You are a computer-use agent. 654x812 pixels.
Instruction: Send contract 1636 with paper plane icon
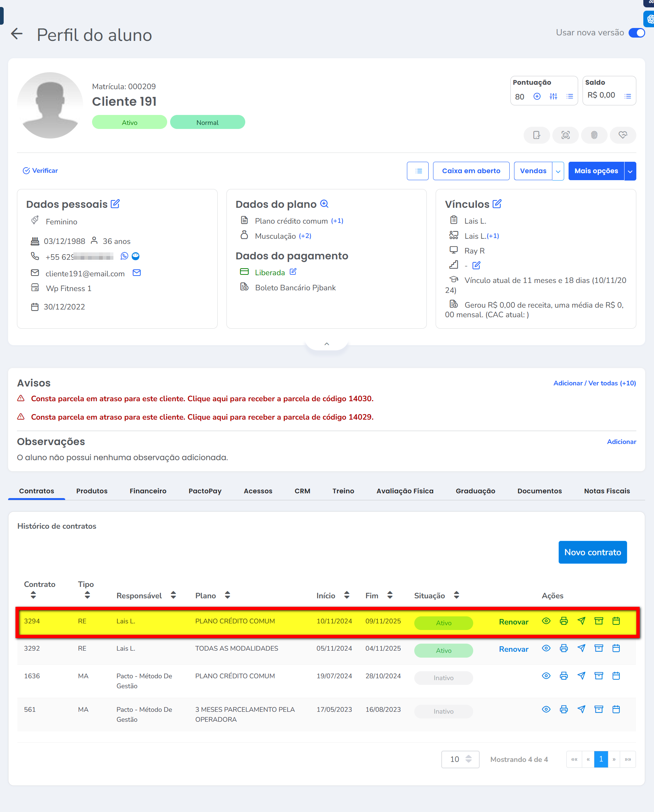coord(581,676)
